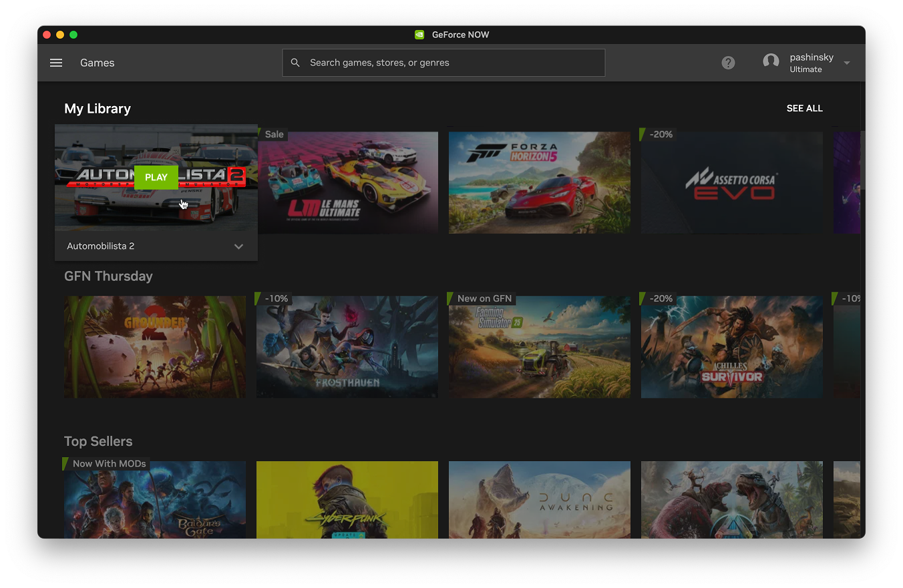Screen dimensions: 903x588
Task: Click the user avatar icon
Action: click(x=771, y=62)
